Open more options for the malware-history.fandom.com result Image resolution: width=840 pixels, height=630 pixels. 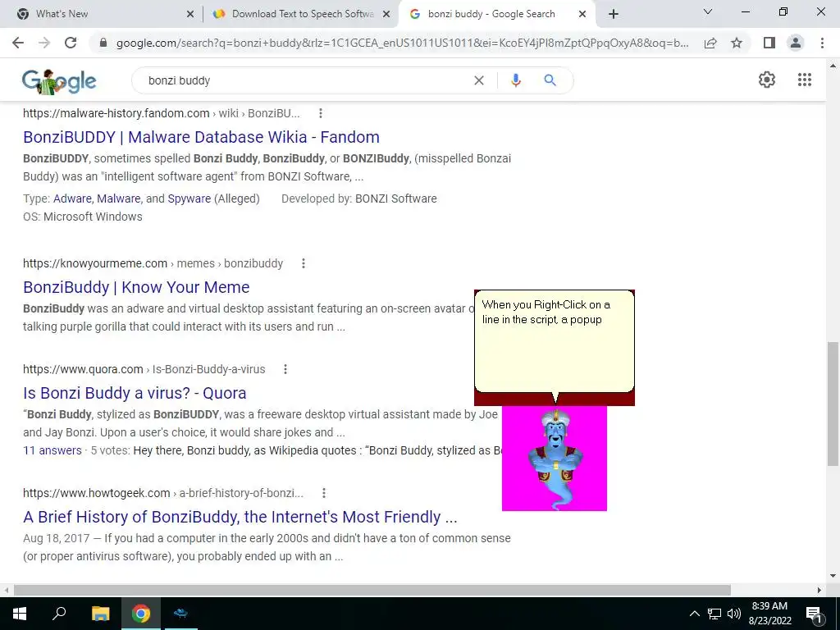(321, 113)
